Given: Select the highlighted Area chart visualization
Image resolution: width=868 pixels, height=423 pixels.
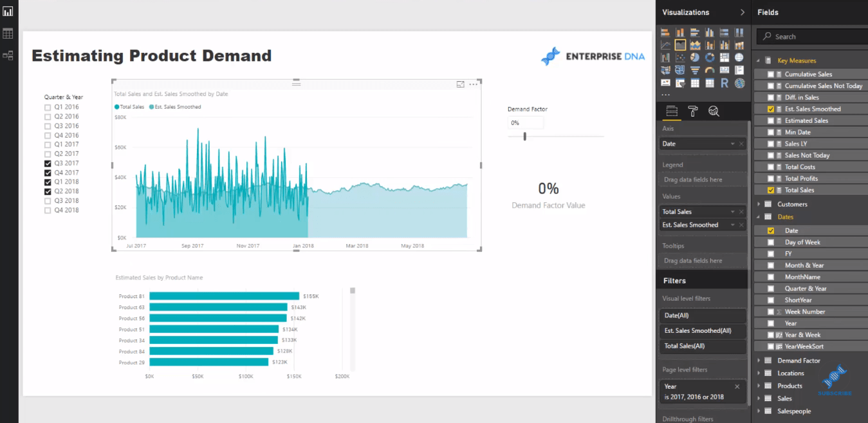Looking at the screenshot, I should click(680, 45).
